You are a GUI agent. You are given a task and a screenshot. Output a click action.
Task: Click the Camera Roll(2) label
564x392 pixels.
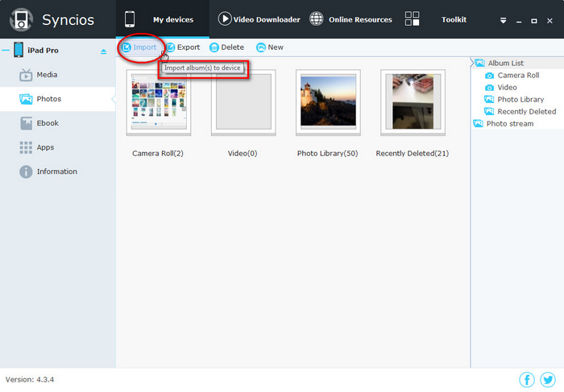tap(158, 154)
